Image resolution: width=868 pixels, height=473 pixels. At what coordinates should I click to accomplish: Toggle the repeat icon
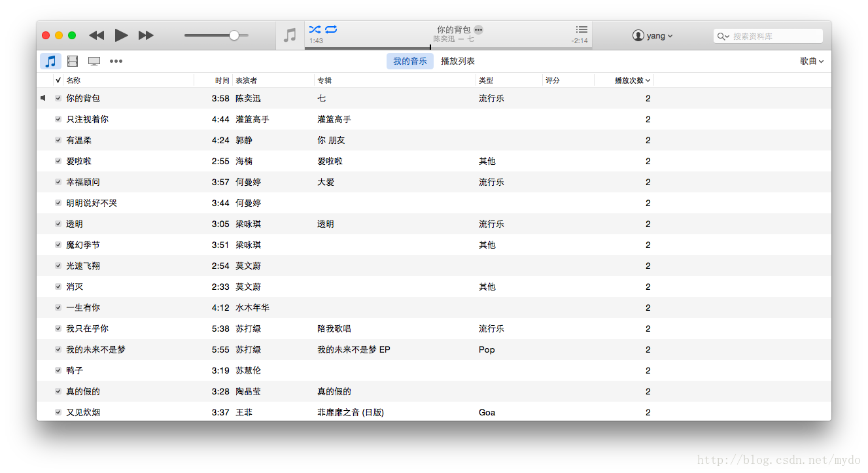[x=331, y=29]
